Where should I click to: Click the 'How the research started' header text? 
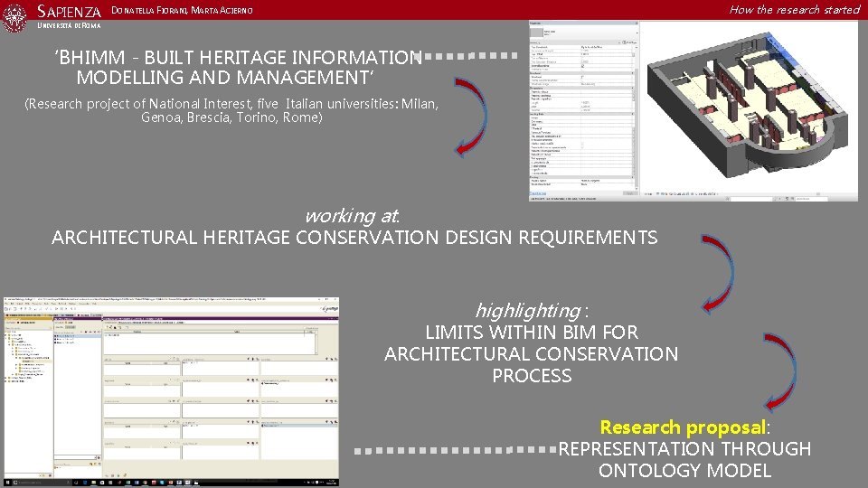(795, 9)
